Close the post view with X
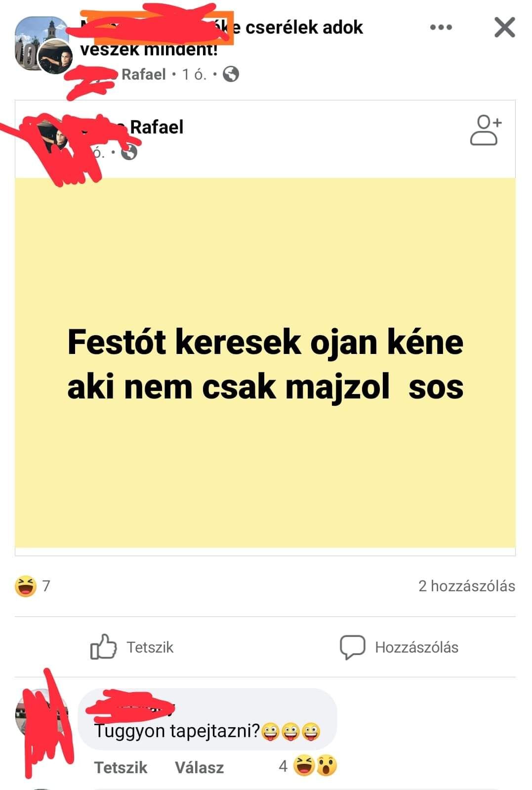Screen dimensions: 532x790 505,27
